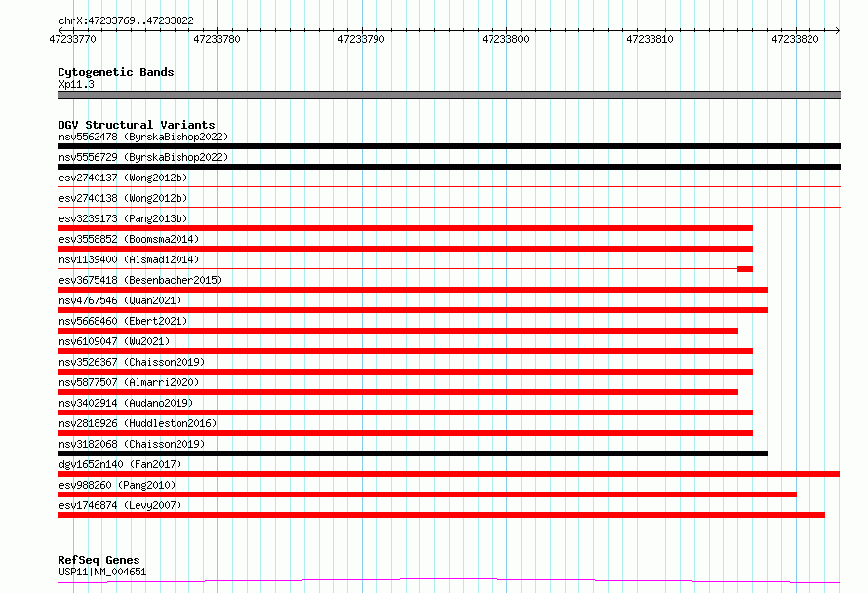The image size is (868, 593).
Task: Click the black bar under nsv5556729
Action: (x=449, y=167)
